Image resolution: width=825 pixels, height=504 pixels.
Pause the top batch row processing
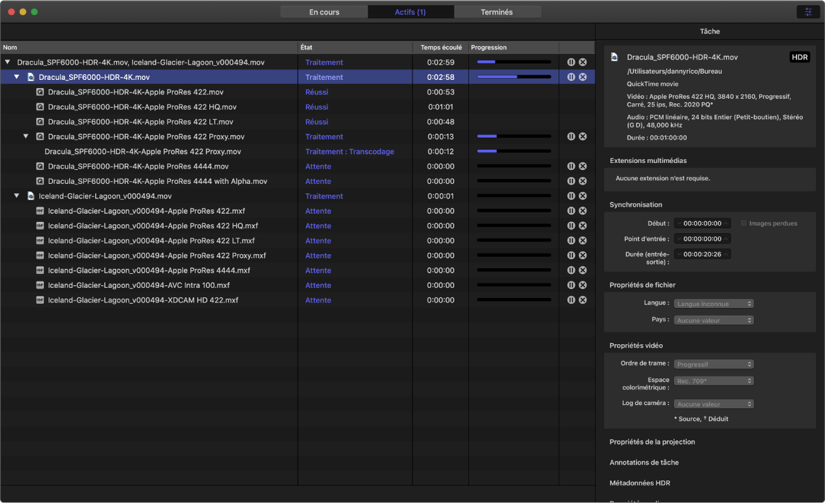click(571, 62)
